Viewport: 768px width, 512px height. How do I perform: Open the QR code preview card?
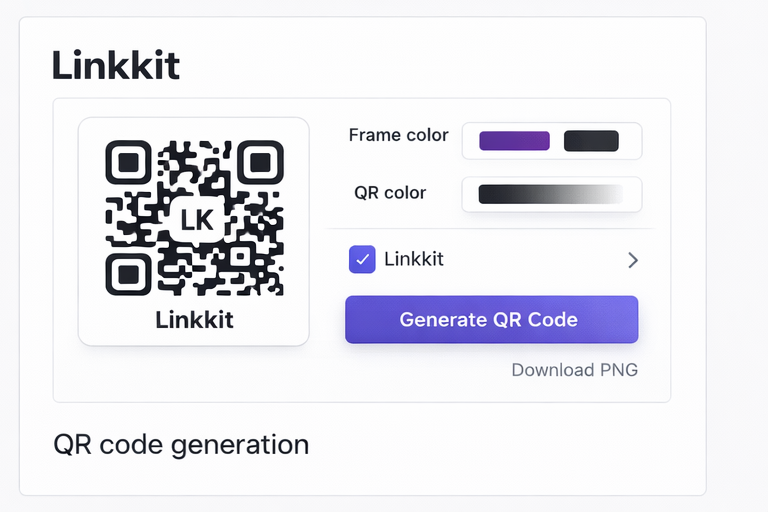194,232
